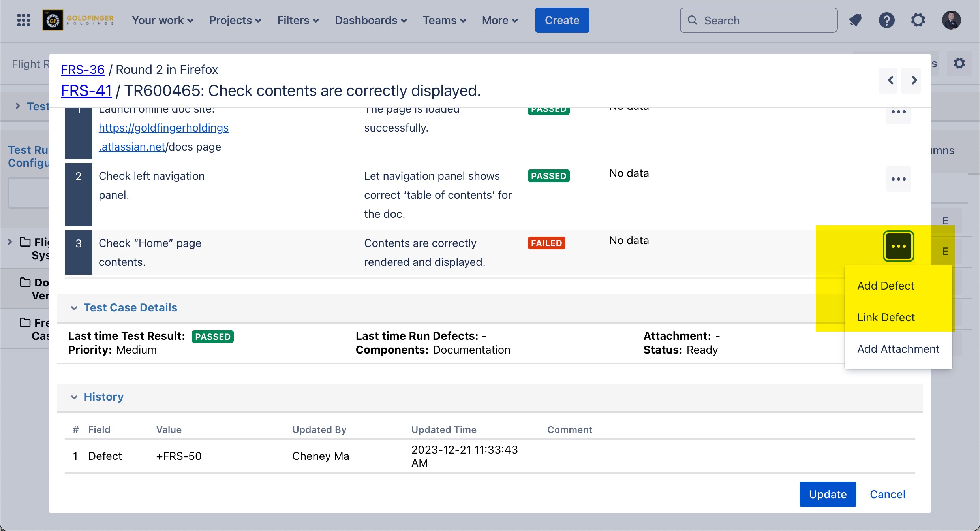Open actions menu for step 2

coord(898,179)
